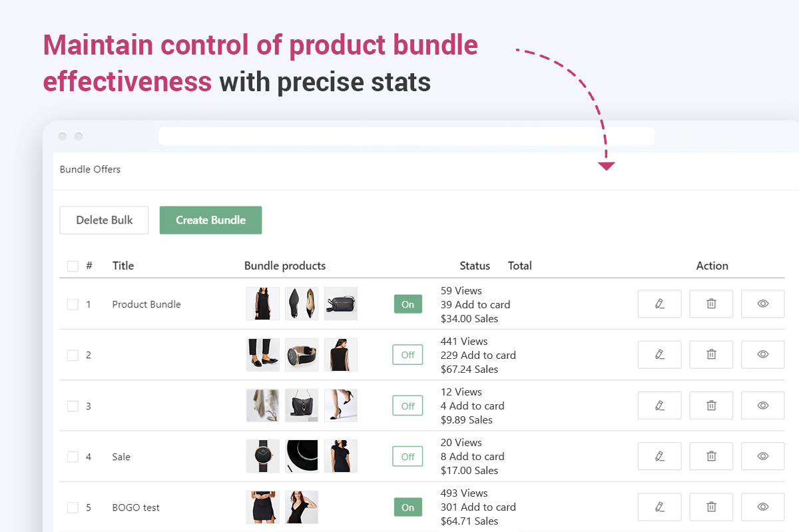Screen dimensions: 799x532
Task: Delete bundle number 2 via trash icon
Action: click(x=711, y=354)
